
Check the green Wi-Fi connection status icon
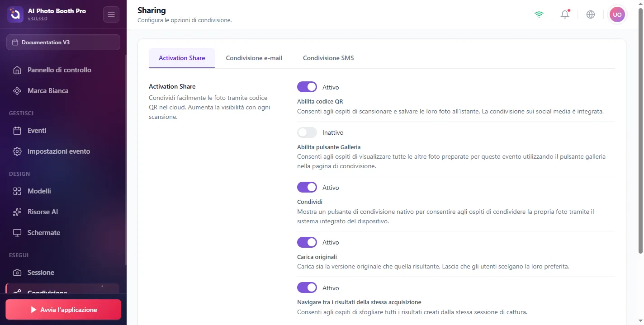point(539,14)
